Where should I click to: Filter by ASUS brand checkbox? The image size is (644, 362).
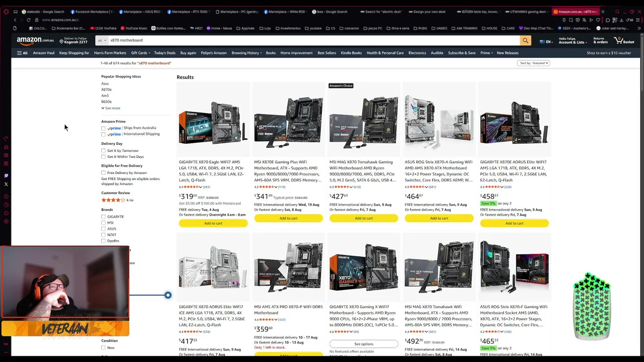point(103,229)
